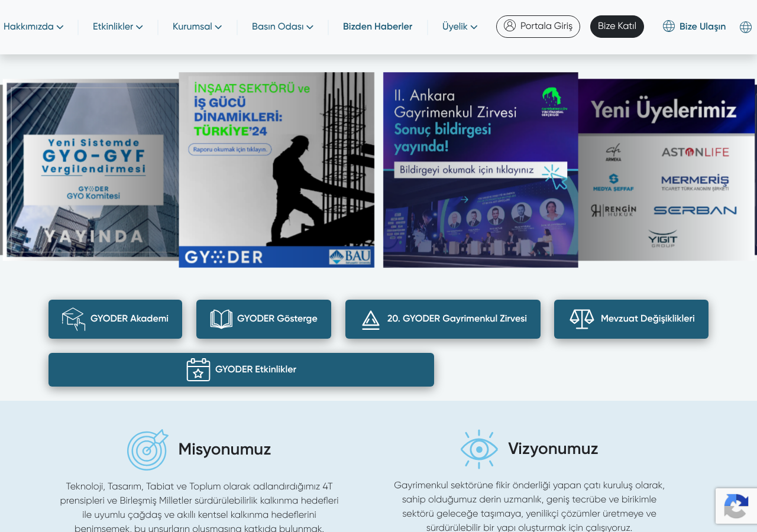Click the Vizyonumuz heading
This screenshot has width=757, height=532.
pyautogui.click(x=553, y=449)
